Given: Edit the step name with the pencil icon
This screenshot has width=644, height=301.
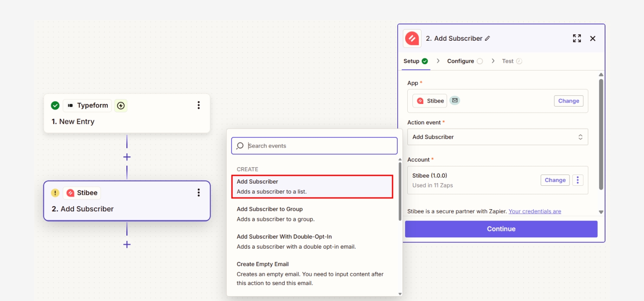Looking at the screenshot, I should coord(487,39).
